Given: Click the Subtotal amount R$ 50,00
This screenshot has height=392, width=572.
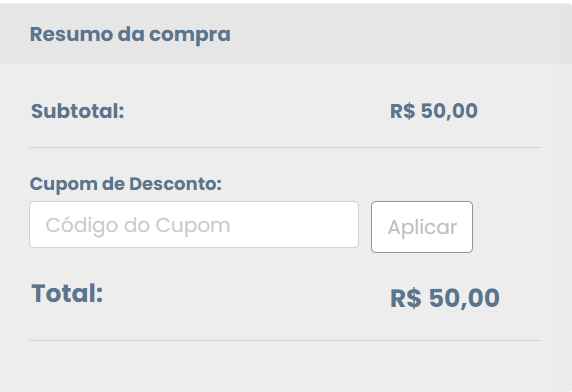Looking at the screenshot, I should coord(434,111).
